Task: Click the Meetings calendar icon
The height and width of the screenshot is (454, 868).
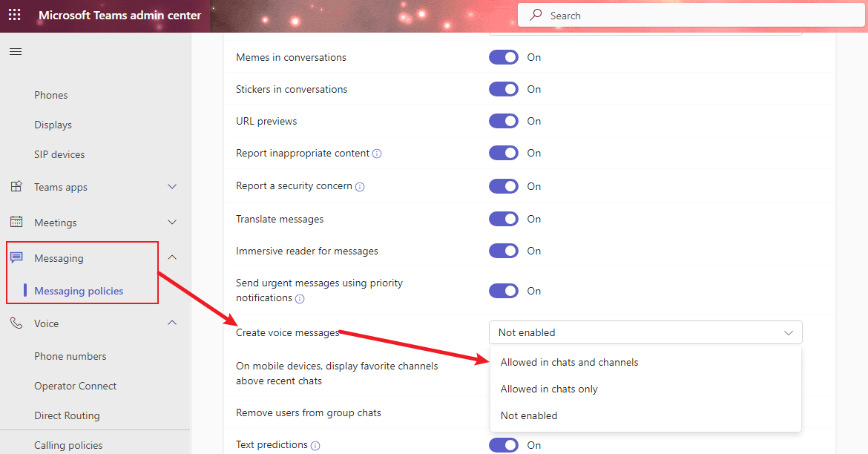Action: pyautogui.click(x=16, y=222)
